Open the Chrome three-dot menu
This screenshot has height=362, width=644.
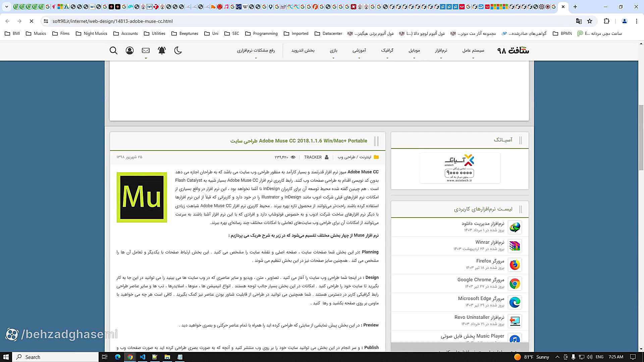[637, 21]
